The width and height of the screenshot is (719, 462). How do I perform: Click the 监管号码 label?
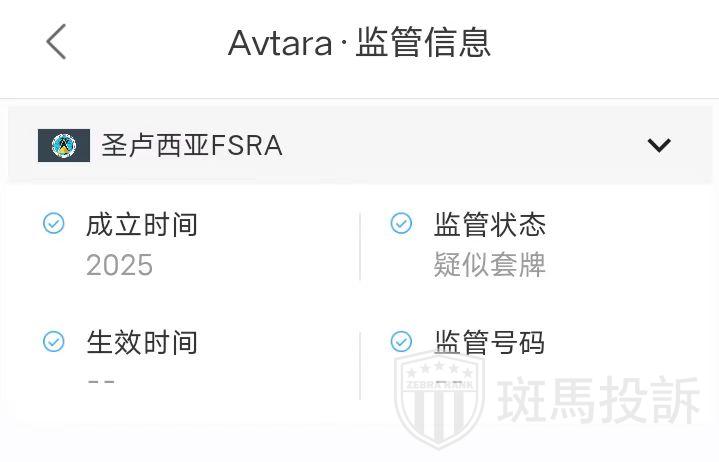pyautogui.click(x=489, y=343)
